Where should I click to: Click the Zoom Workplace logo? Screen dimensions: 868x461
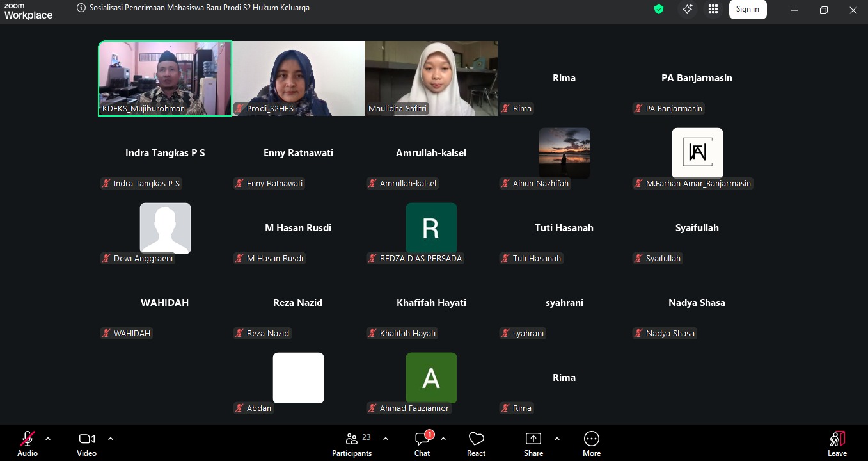click(28, 11)
